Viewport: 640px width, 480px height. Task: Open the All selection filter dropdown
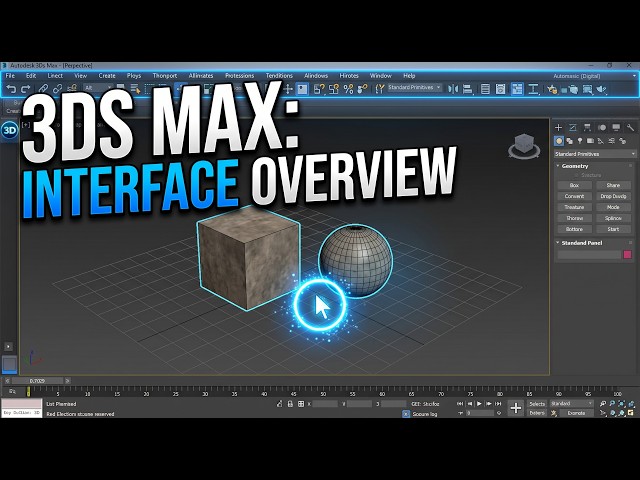[x=98, y=88]
